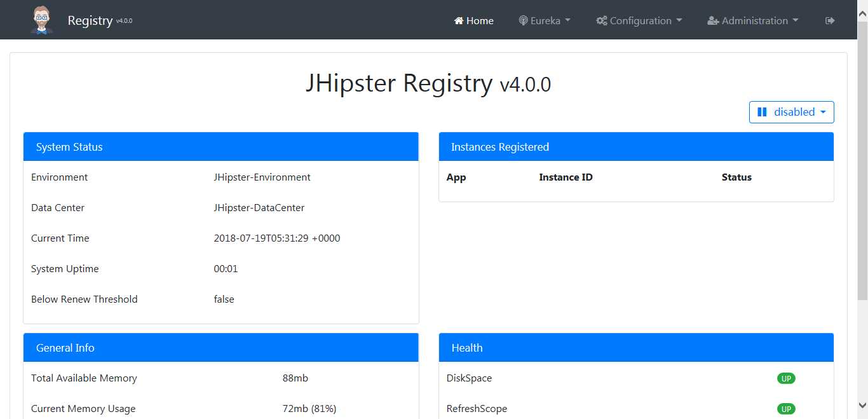Expand the Administration menu
868x419 pixels.
[x=753, y=20]
